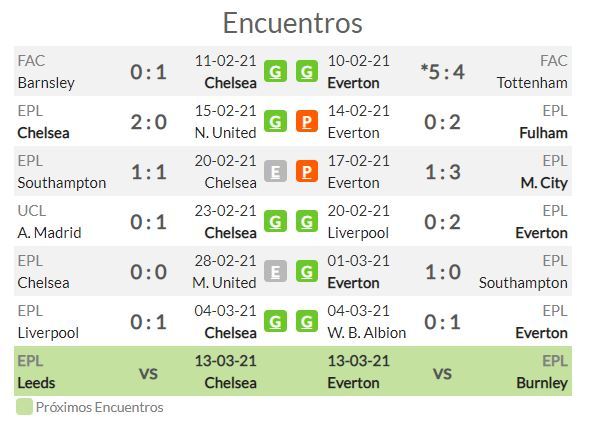Click green G badge for Everton-Southampton match
This screenshot has height=423, width=591.
306,271
